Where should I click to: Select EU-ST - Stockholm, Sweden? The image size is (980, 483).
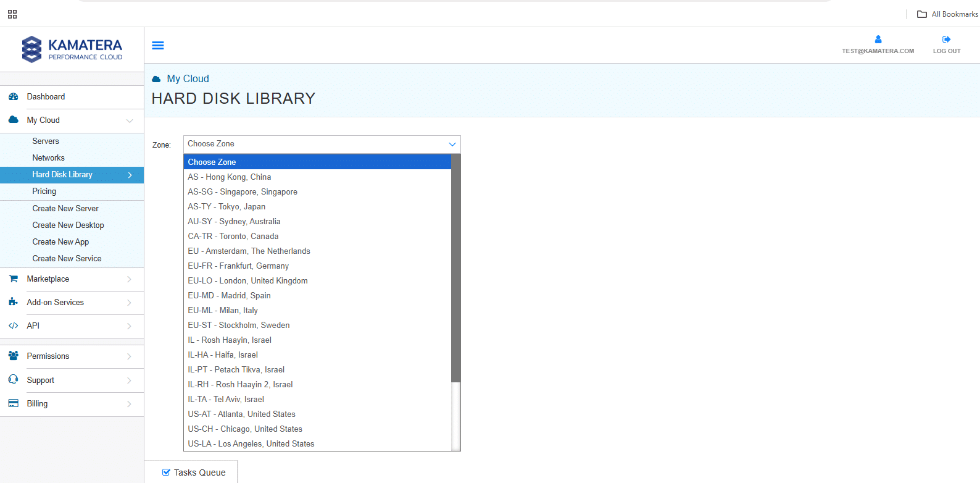point(317,325)
